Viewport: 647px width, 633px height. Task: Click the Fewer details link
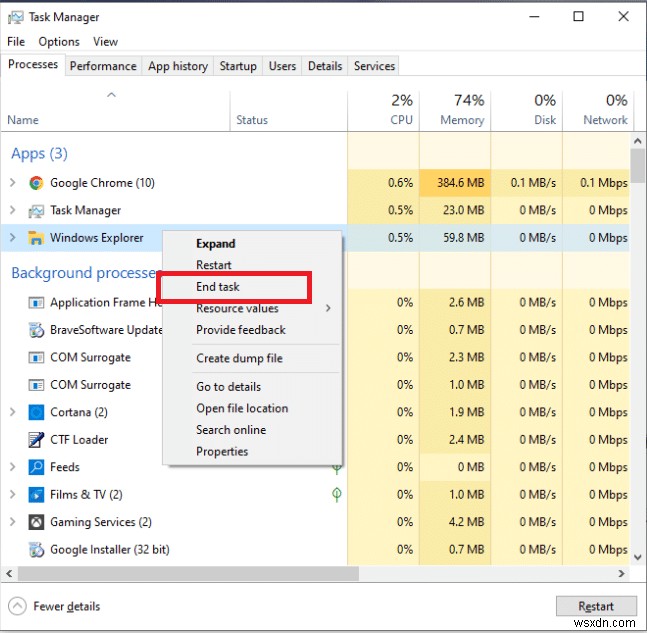coord(67,607)
